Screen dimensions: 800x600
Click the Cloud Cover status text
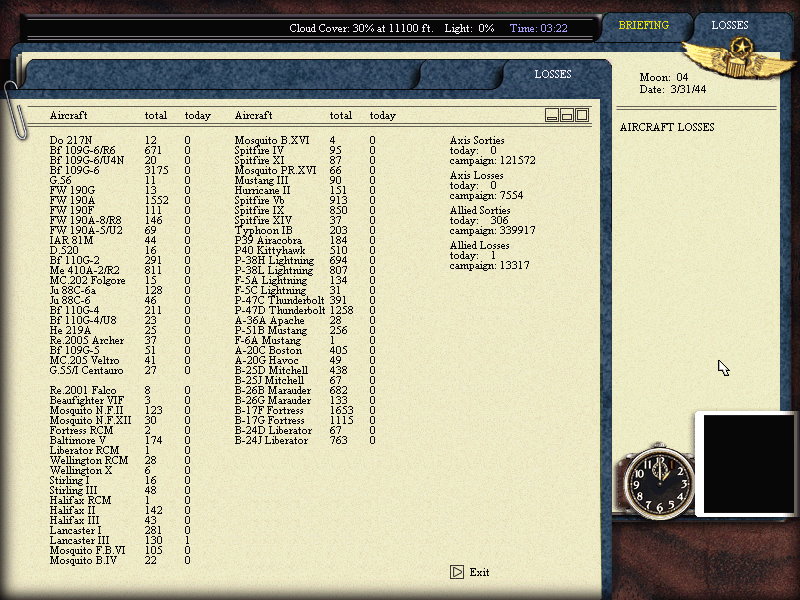pyautogui.click(x=361, y=29)
